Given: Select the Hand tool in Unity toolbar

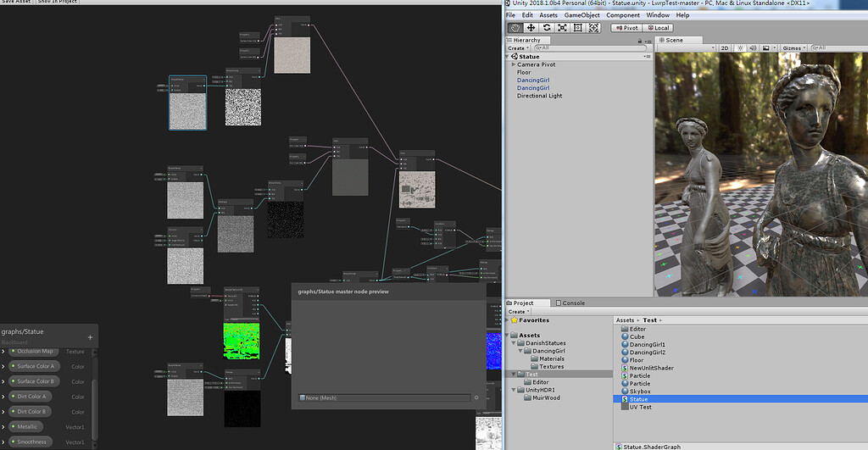Looking at the screenshot, I should coord(515,28).
